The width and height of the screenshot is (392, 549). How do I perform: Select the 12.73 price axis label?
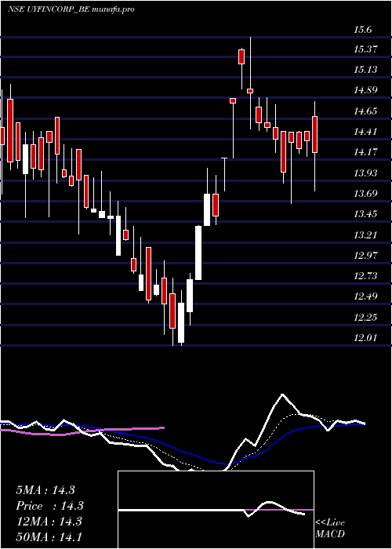point(365,276)
